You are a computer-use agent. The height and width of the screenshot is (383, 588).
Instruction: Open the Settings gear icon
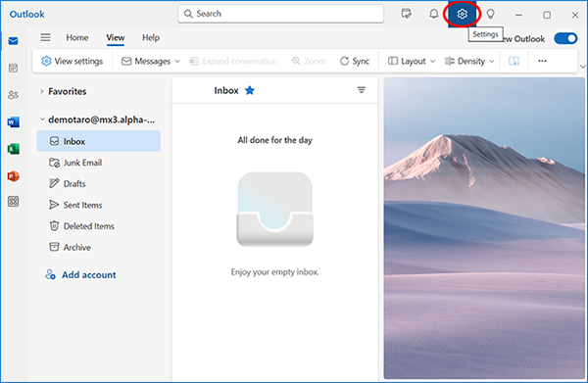462,14
